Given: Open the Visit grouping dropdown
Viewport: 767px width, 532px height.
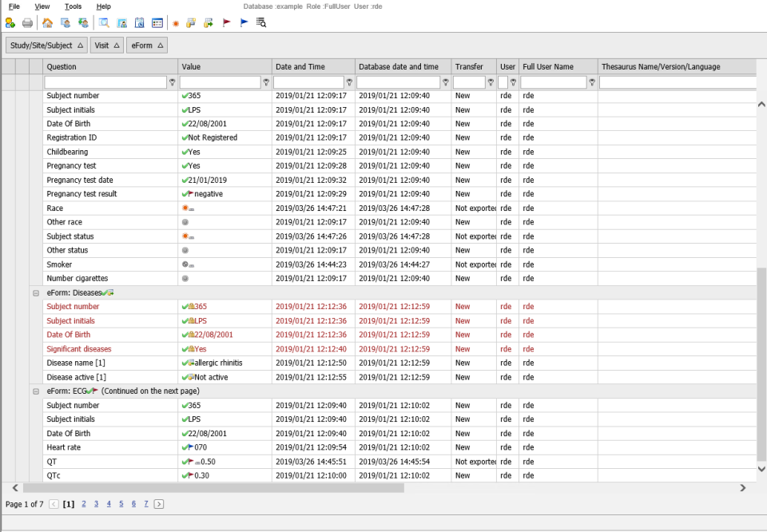Looking at the screenshot, I should coord(106,45).
